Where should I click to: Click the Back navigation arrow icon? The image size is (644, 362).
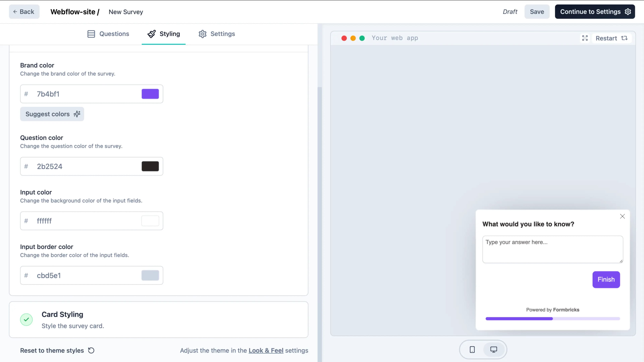tap(15, 12)
